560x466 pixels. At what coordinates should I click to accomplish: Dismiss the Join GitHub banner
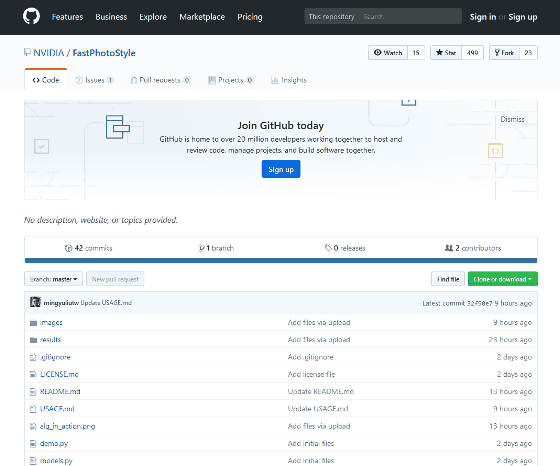pos(512,119)
